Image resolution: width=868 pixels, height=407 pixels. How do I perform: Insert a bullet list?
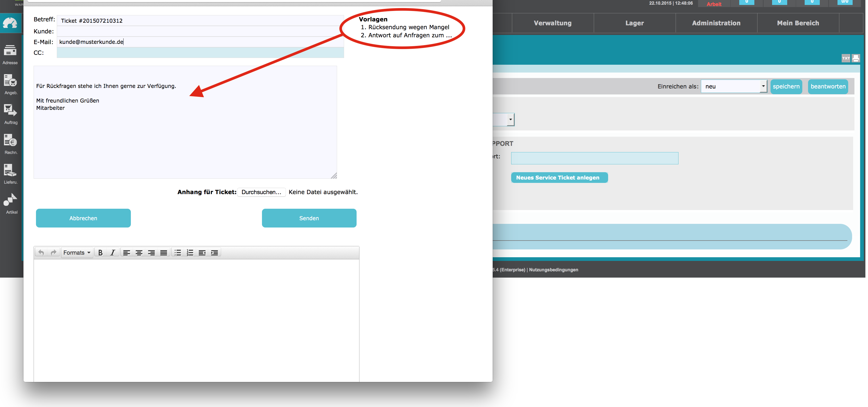[x=178, y=253]
